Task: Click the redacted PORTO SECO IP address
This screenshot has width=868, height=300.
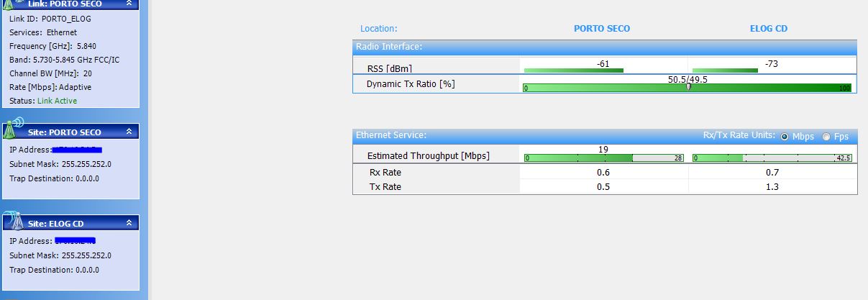Action: pos(77,150)
